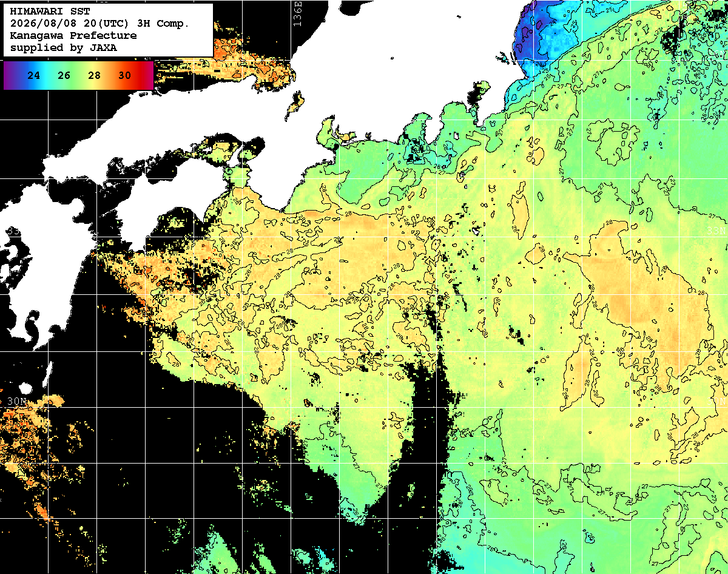Click the Kanagawa Prefecture text line
The image size is (728, 574).
73,36
